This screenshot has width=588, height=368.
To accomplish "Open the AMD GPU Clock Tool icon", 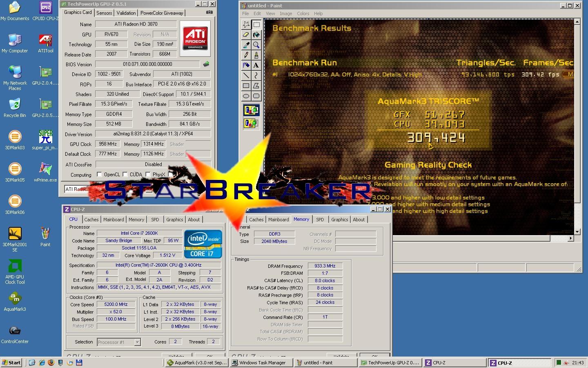I will point(15,272).
